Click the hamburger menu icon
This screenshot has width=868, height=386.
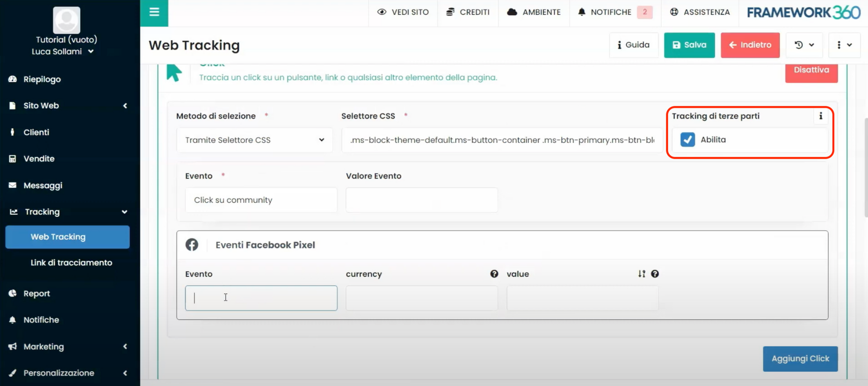pos(154,12)
